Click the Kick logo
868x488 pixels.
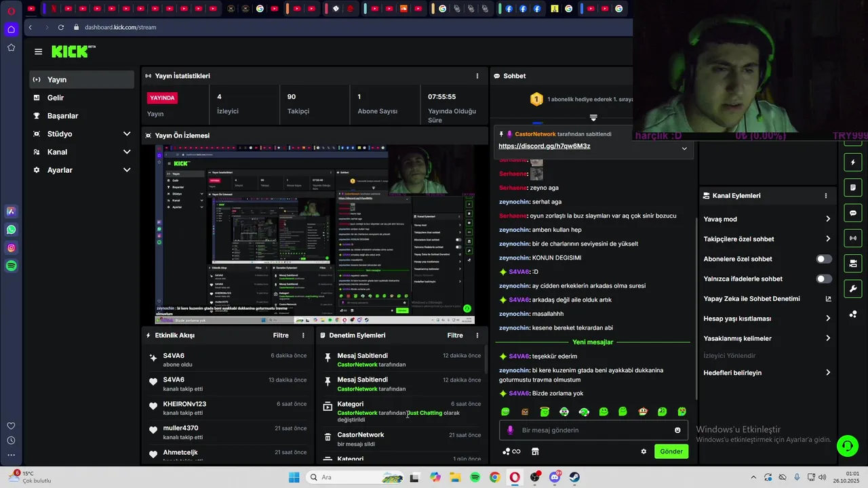click(73, 52)
